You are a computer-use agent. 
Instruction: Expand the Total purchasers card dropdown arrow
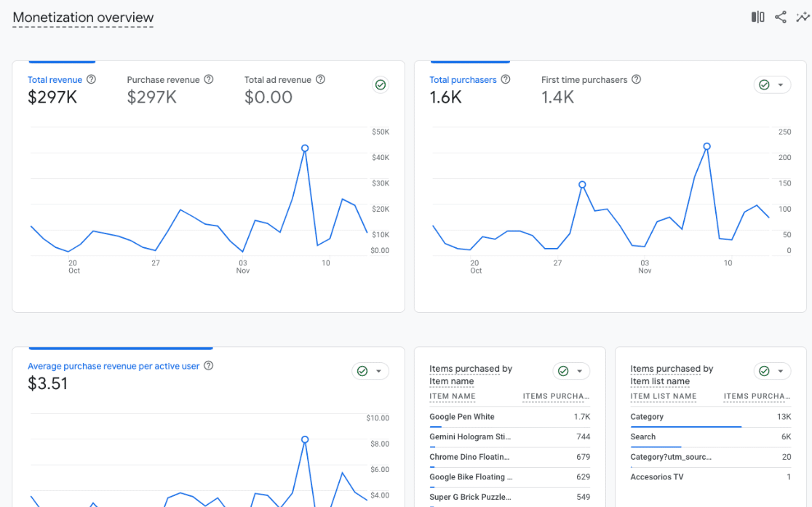pyautogui.click(x=781, y=84)
